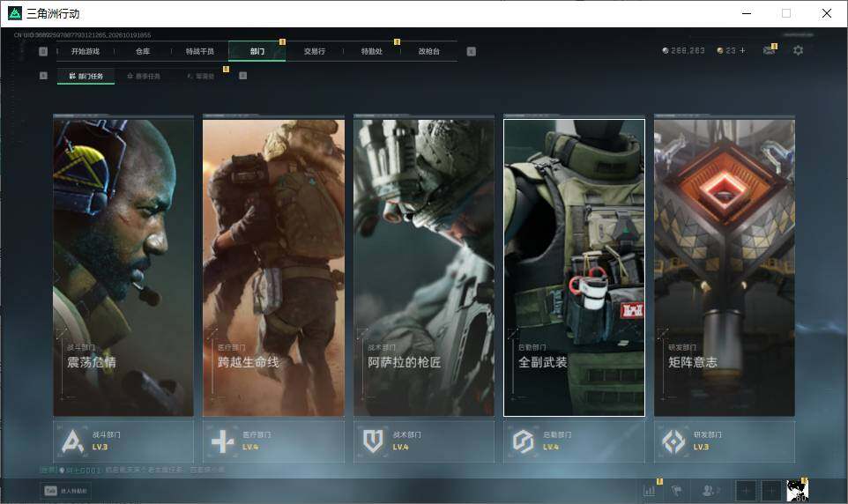Switch to the 仓库 tab
This screenshot has height=504, width=848.
click(x=143, y=51)
